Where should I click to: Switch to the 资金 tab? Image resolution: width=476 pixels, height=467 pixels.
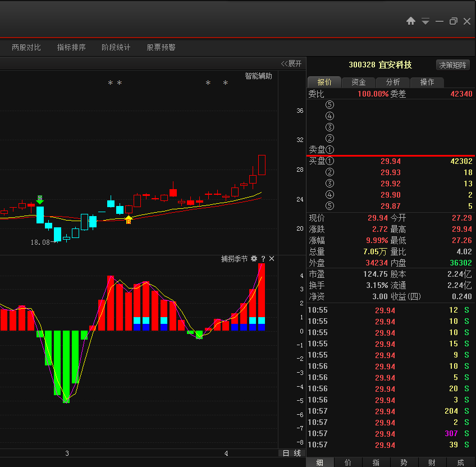[x=359, y=83]
